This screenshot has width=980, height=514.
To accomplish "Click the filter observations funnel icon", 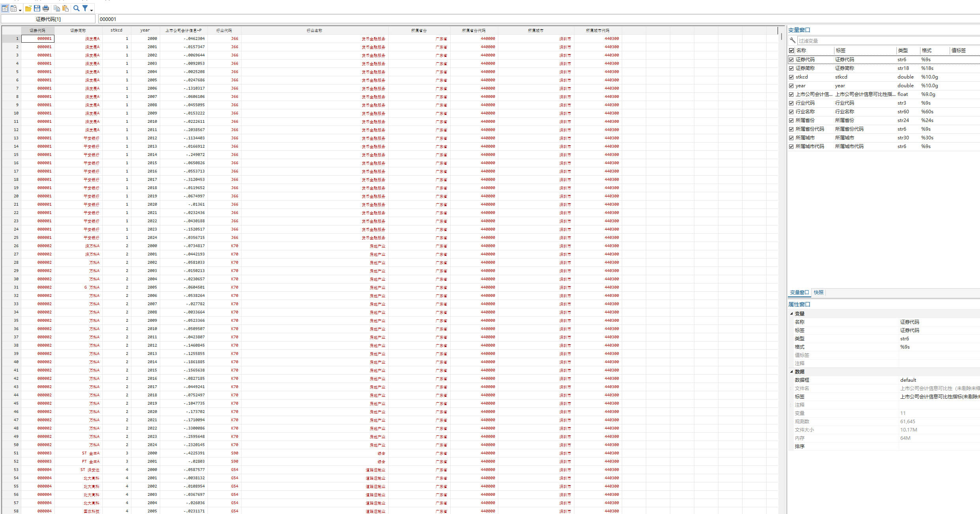I will 85,8.
